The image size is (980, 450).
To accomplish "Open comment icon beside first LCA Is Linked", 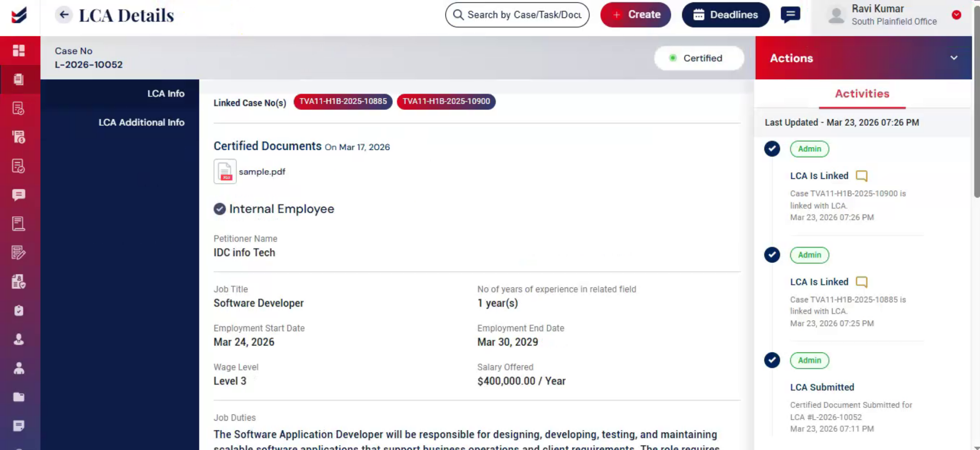I will pyautogui.click(x=862, y=176).
